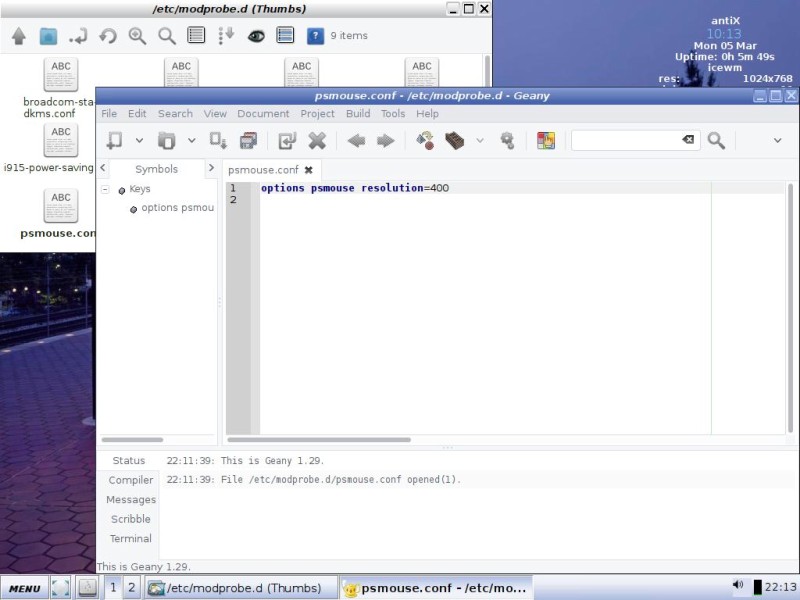Select the 'options psmou' symbol entry

pyautogui.click(x=178, y=208)
